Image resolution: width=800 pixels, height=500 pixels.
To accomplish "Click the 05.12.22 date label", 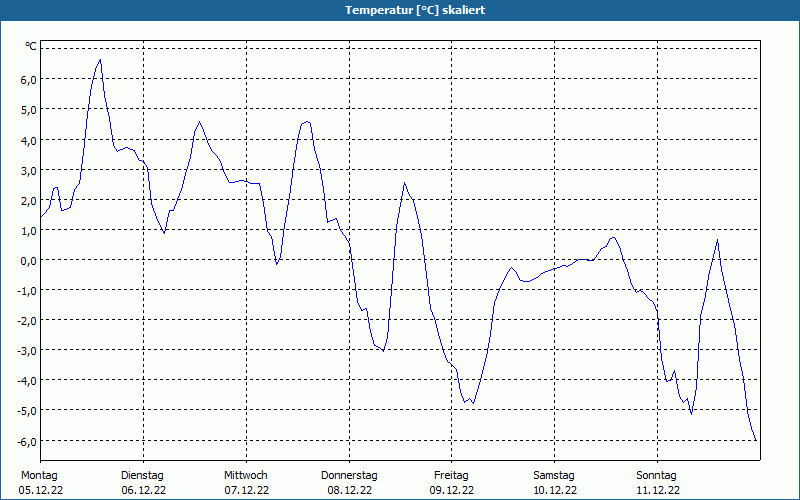I will [41, 490].
